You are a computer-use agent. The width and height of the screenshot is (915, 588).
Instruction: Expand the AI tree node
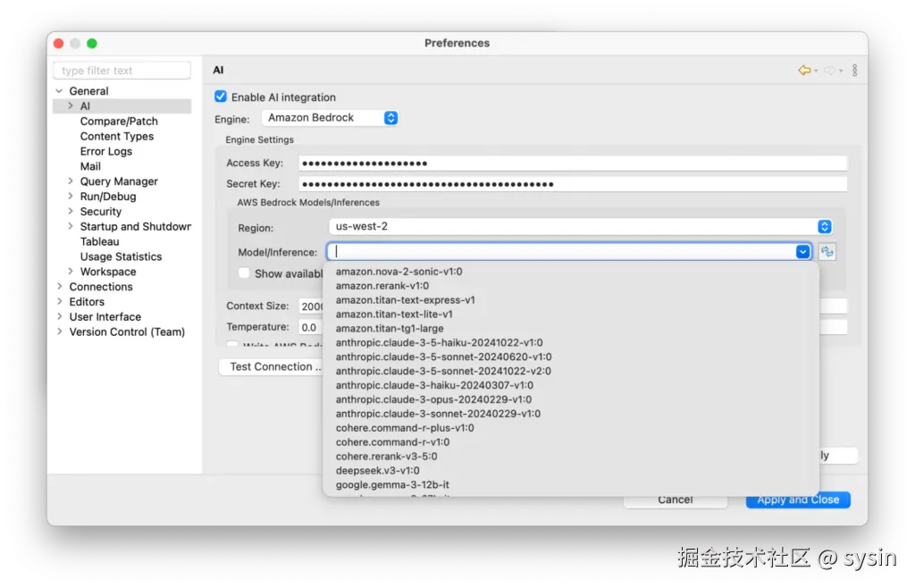71,106
